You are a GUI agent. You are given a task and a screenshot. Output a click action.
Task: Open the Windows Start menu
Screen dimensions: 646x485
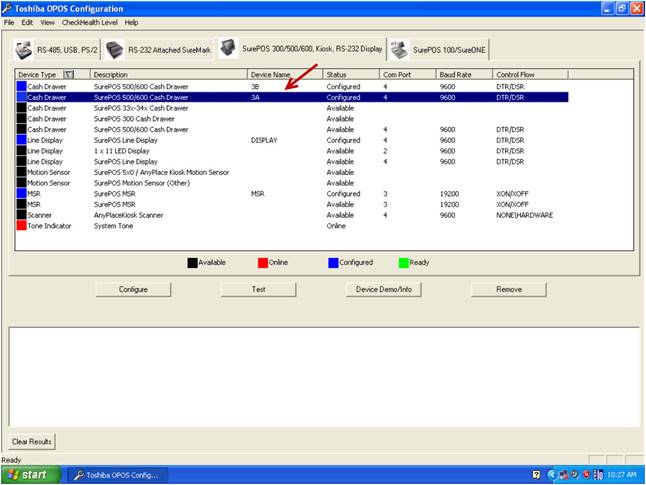point(29,474)
